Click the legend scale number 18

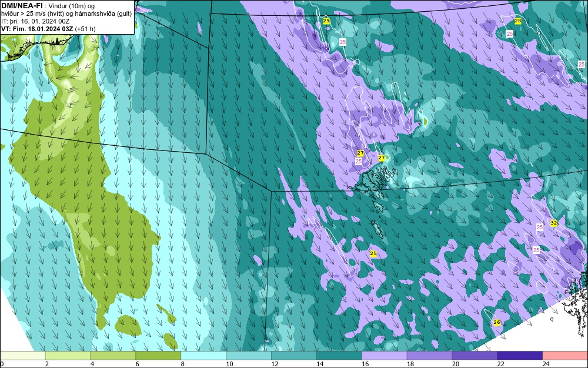[410, 364]
